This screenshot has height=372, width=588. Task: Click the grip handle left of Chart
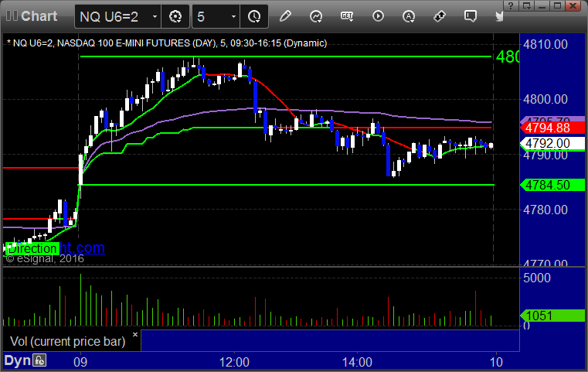(x=12, y=15)
